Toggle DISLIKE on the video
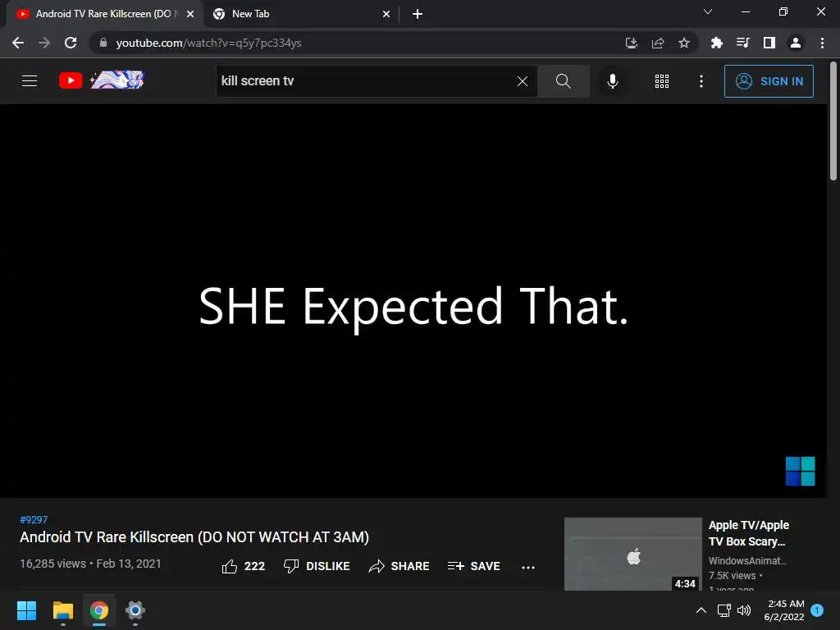The height and width of the screenshot is (630, 840). (x=317, y=566)
